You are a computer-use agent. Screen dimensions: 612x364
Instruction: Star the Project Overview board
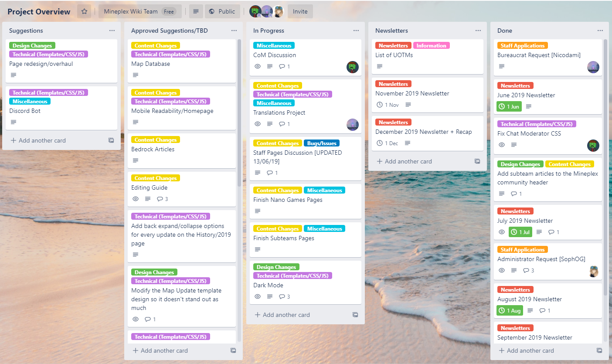click(84, 12)
